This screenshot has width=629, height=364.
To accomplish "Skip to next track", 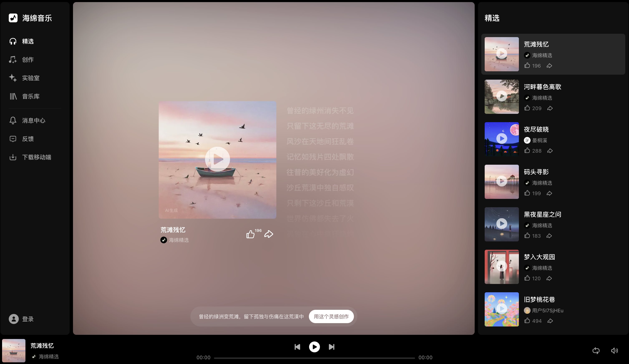I will [331, 347].
